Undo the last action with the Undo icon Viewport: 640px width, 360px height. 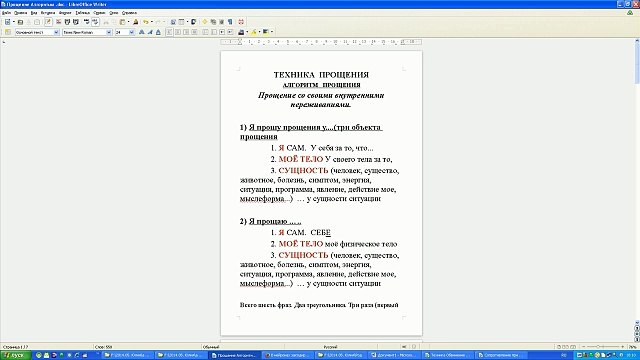[x=146, y=22]
